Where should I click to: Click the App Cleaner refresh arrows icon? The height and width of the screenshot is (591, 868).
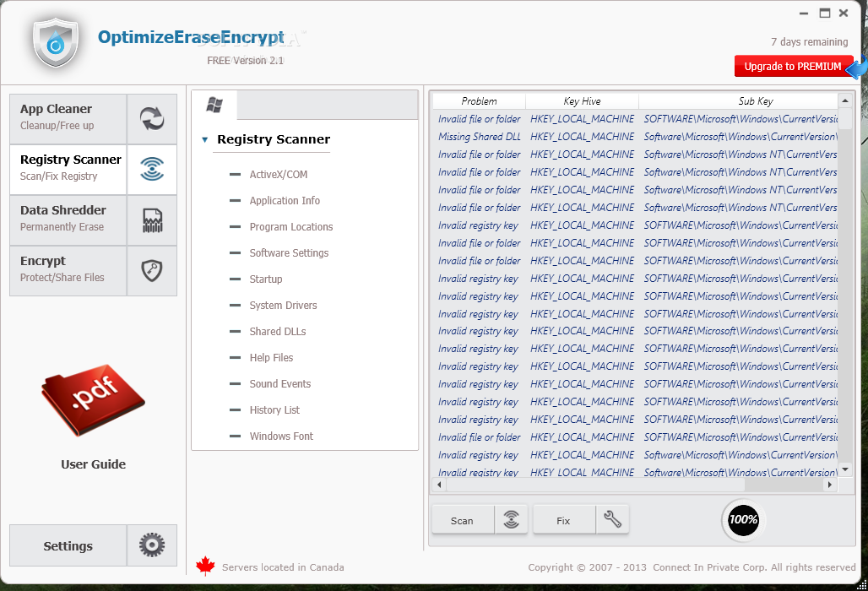click(x=152, y=118)
